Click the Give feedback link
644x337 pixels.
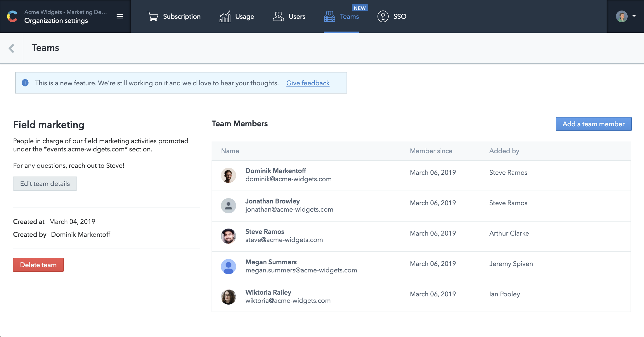tap(308, 83)
